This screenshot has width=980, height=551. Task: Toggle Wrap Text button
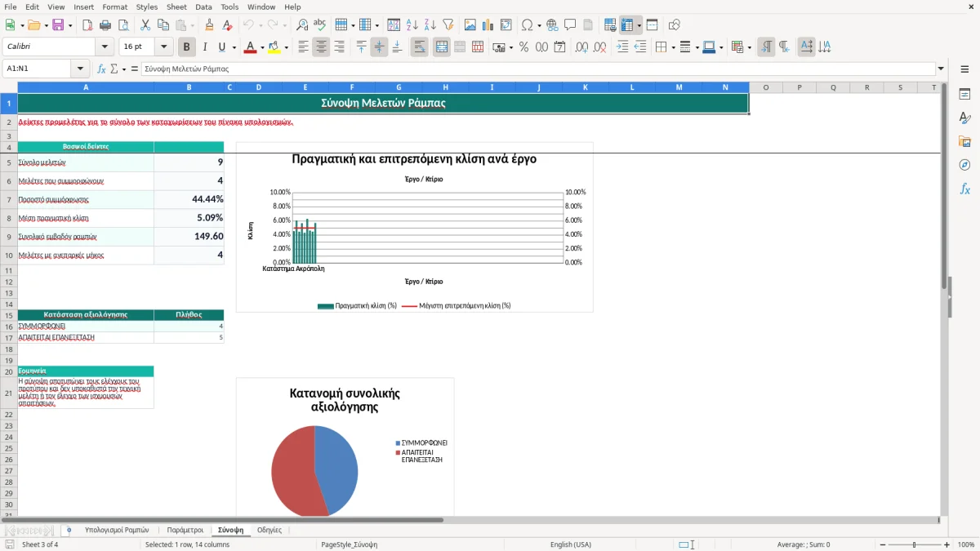[x=420, y=47]
